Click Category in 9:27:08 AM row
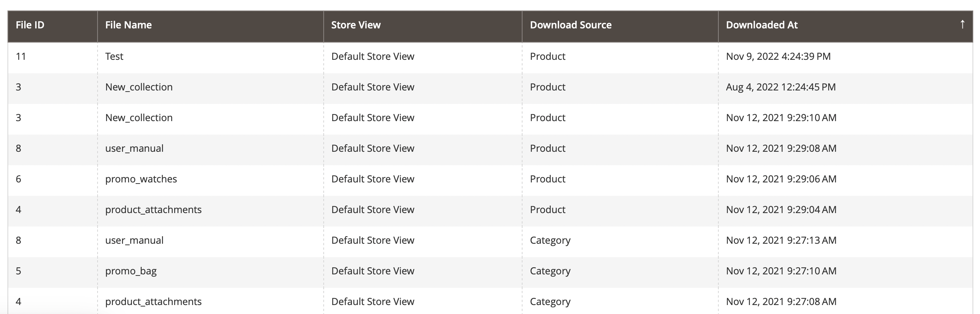980x314 pixels. (550, 302)
